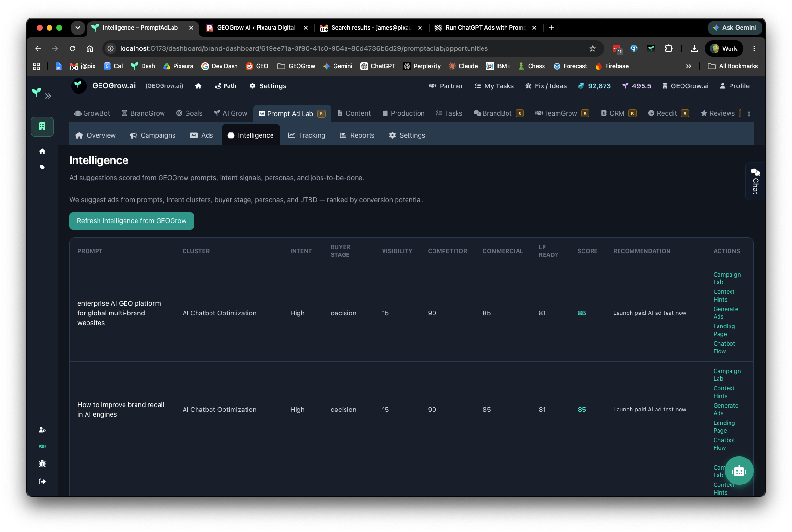Switch to the Goals tab
This screenshot has height=532, width=792.
click(189, 113)
